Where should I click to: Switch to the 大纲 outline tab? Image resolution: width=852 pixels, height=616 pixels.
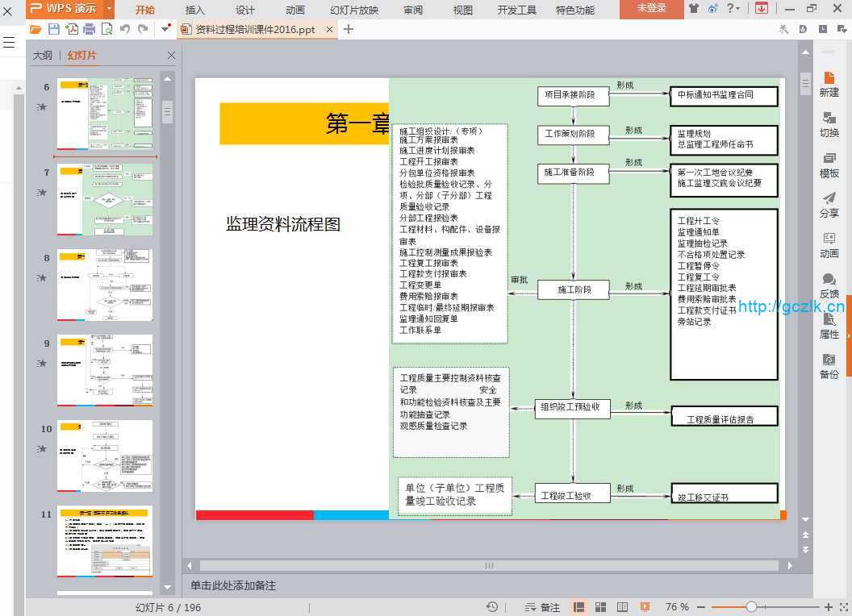click(x=42, y=56)
